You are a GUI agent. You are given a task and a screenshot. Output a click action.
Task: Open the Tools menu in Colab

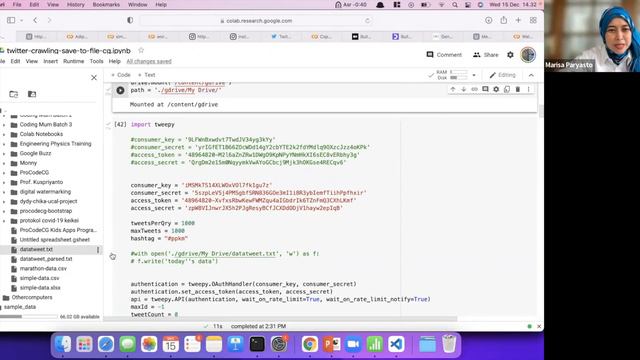pos(96,61)
